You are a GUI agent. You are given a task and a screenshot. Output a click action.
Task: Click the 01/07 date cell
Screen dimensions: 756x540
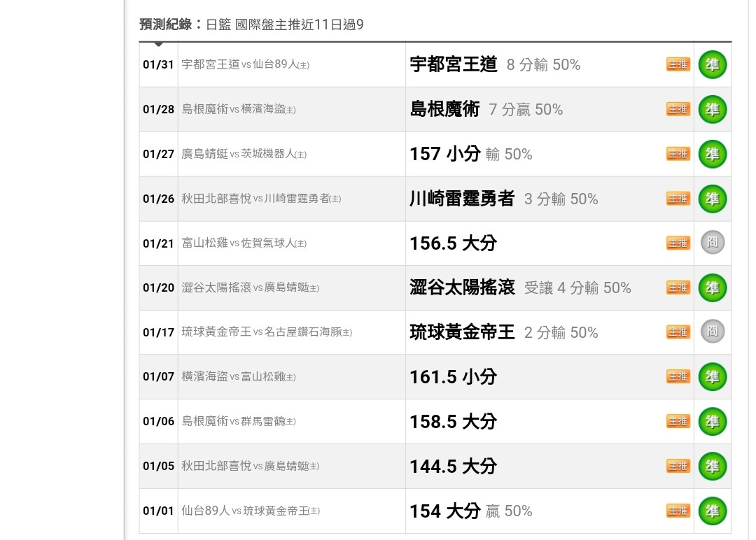pyautogui.click(x=158, y=377)
